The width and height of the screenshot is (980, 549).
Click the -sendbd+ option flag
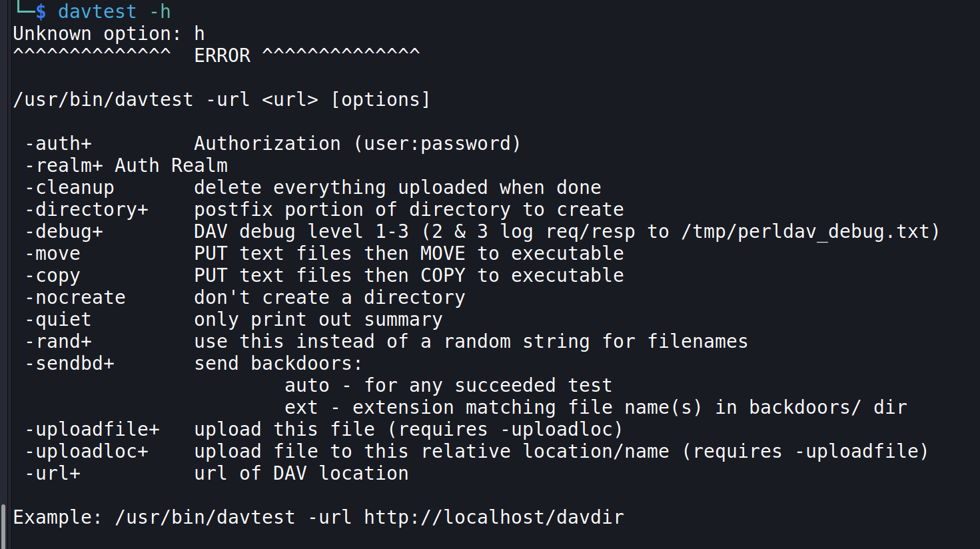69,364
